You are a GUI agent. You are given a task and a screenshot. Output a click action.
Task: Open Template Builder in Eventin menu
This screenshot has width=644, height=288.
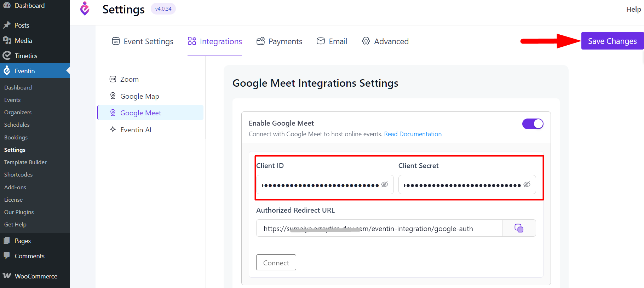[25, 162]
